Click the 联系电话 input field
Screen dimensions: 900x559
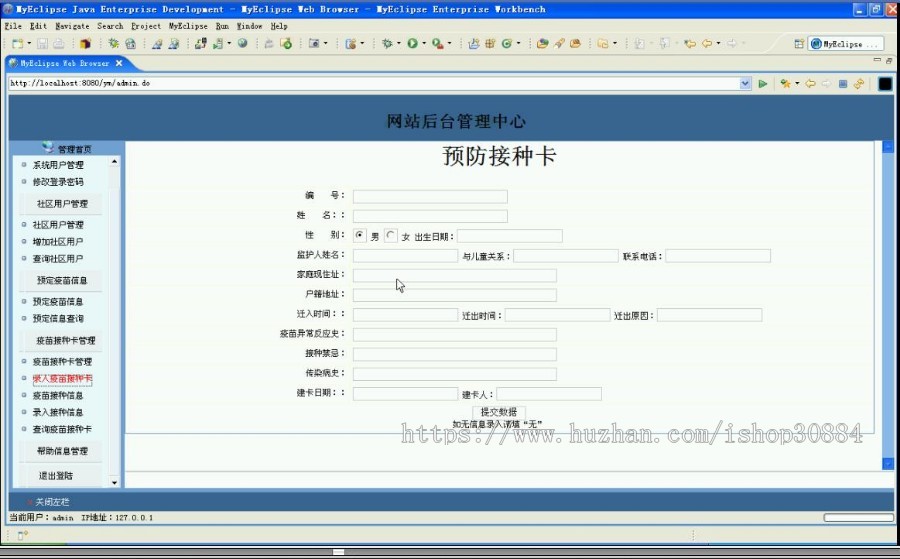coord(718,256)
